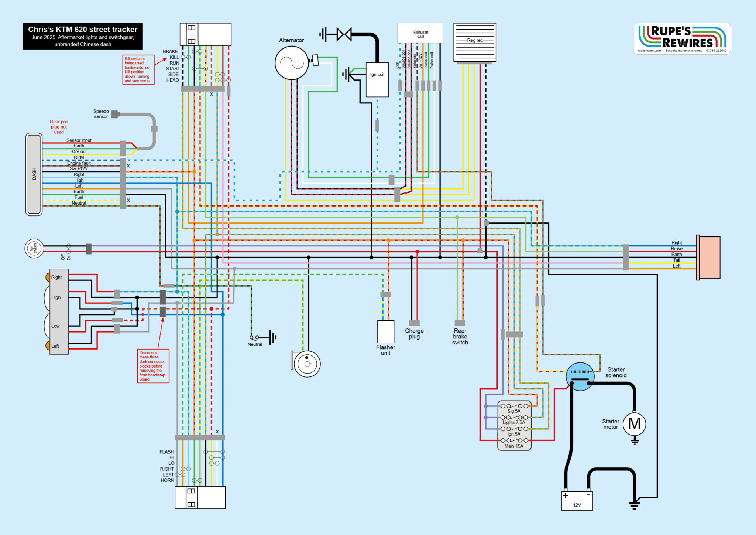This screenshot has height=535, width=756.
Task: Click the Reg rec striped box
Action: (x=474, y=42)
